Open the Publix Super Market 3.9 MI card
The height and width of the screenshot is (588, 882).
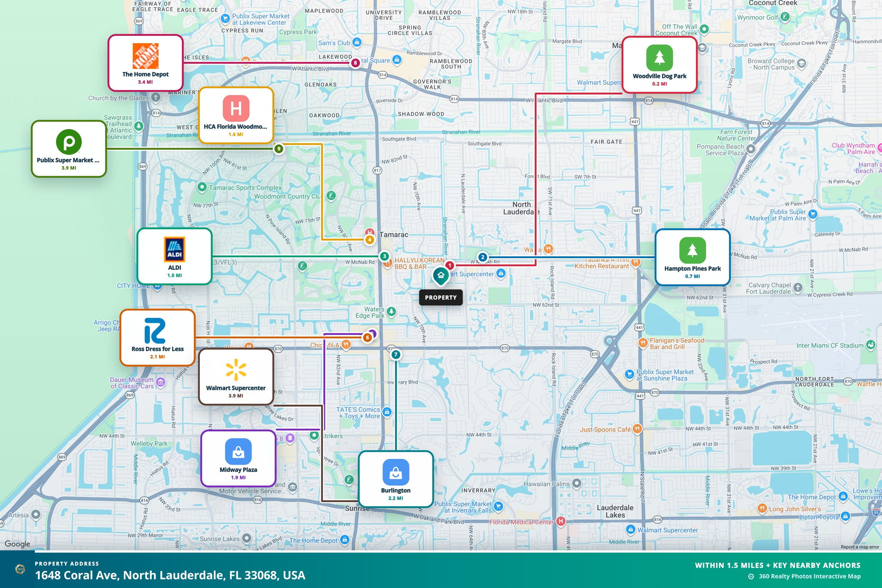tap(69, 149)
